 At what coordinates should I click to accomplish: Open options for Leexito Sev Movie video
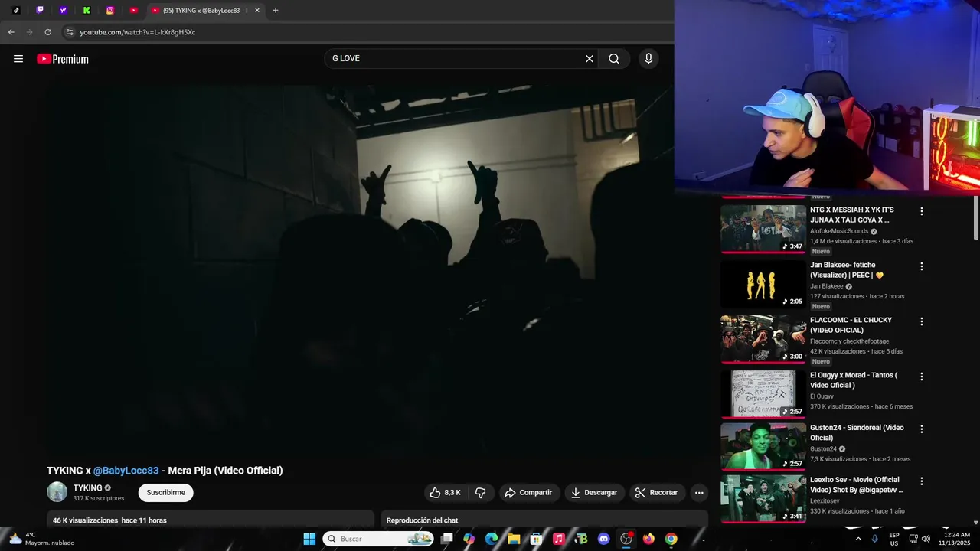tap(922, 481)
